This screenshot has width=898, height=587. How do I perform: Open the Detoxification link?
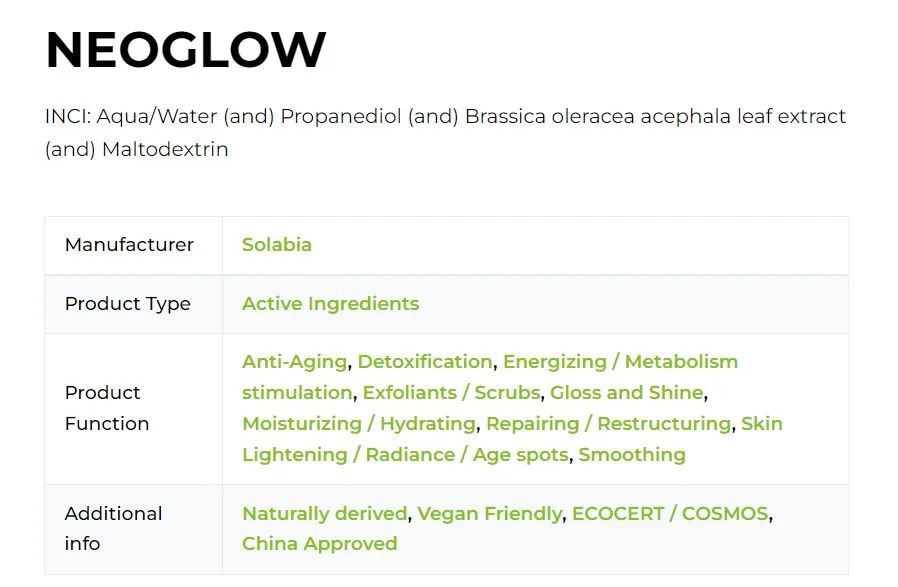point(425,362)
